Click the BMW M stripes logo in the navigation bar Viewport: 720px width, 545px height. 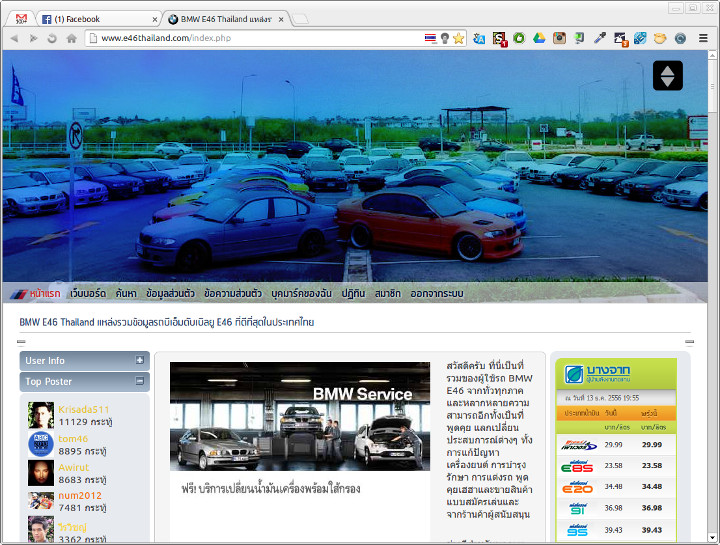pyautogui.click(x=19, y=294)
